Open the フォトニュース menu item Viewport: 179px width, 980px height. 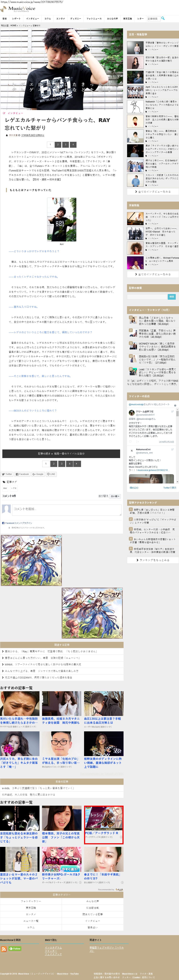coord(94,18)
